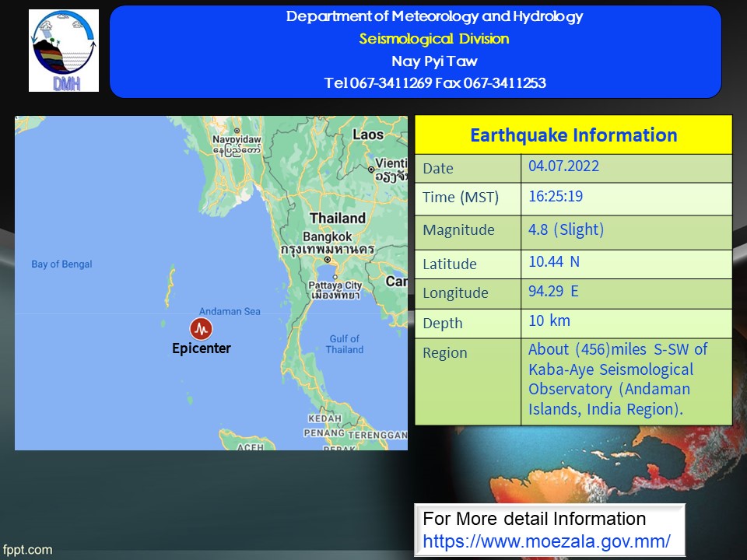
Task: Click the Vientiane capital dot marker
Action: (x=371, y=169)
